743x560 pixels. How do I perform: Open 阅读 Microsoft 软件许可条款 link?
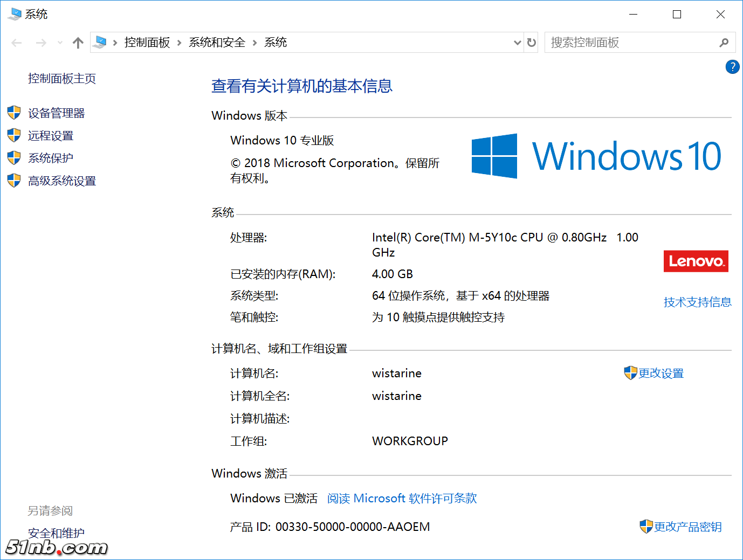coord(402,499)
